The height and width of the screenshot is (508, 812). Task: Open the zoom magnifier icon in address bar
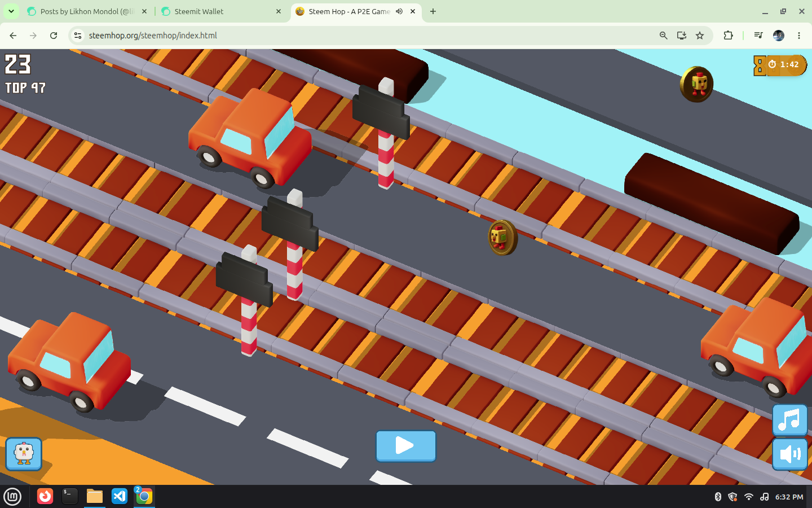pyautogui.click(x=664, y=36)
